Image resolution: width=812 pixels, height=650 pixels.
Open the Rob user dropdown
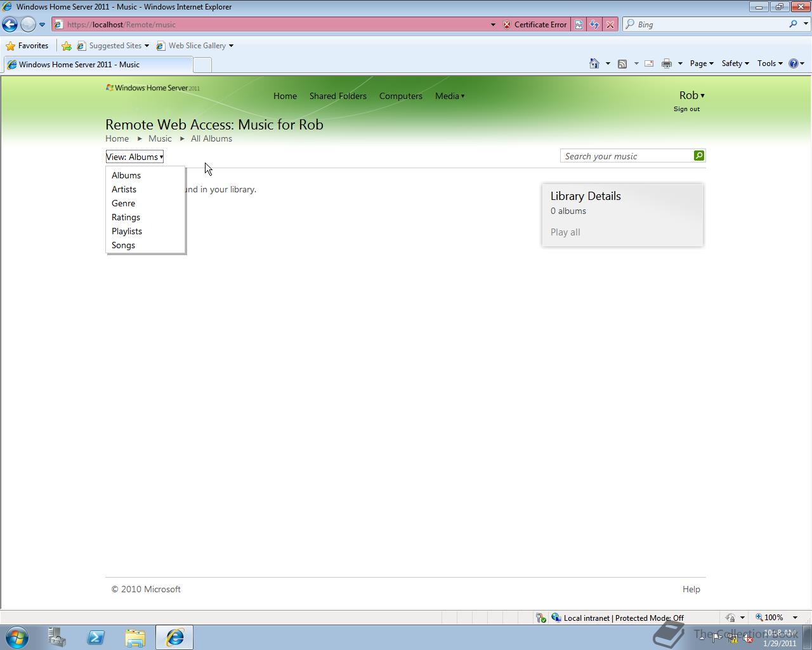point(691,96)
